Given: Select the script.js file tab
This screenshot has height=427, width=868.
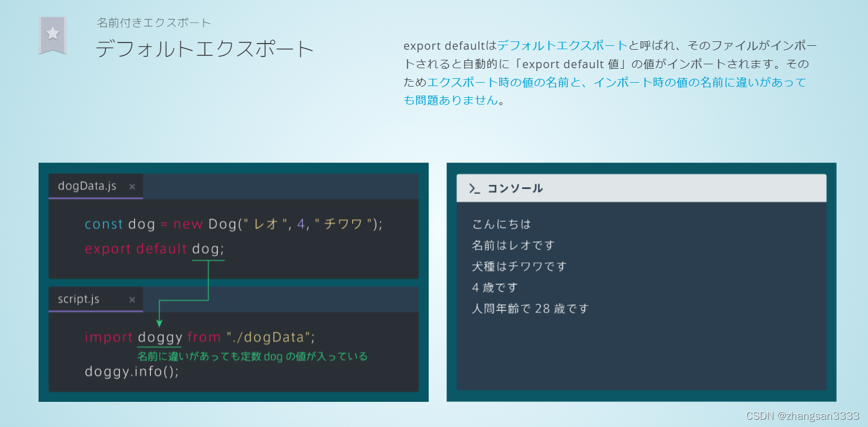Looking at the screenshot, I should pos(96,300).
